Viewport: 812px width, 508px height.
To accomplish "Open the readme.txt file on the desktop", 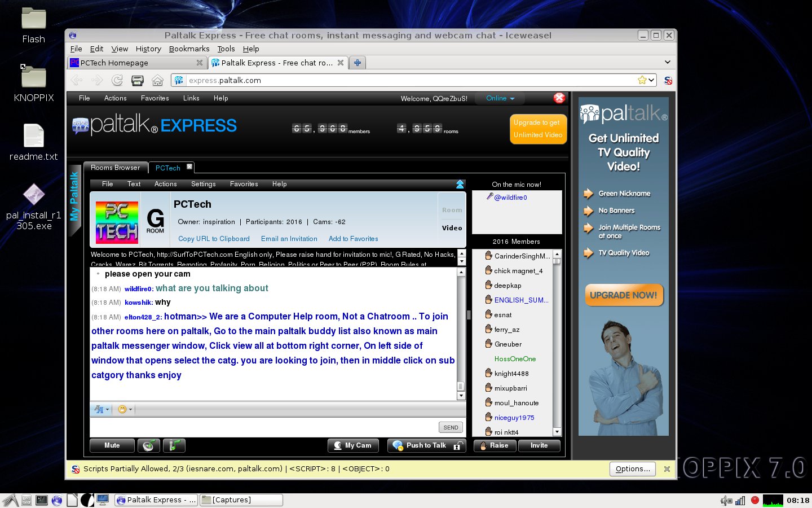I will (34, 143).
